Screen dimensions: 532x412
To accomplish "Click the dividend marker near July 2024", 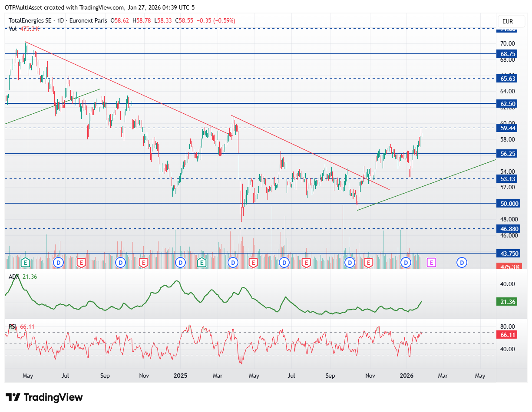I will 58,262.
